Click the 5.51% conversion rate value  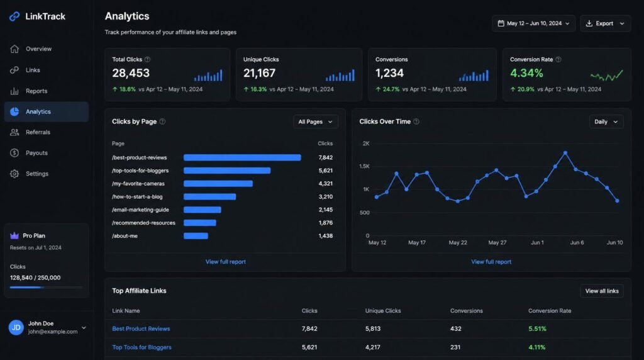point(537,329)
